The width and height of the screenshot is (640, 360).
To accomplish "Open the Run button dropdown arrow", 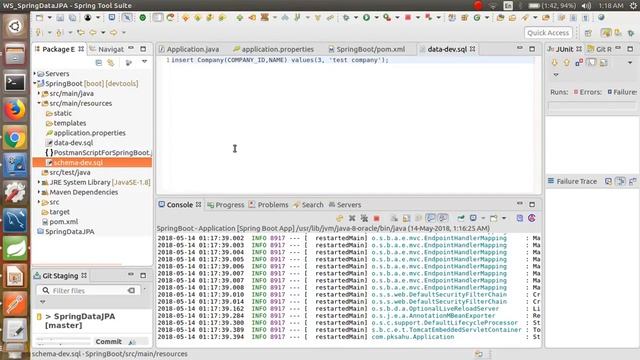I will pyautogui.click(x=376, y=18).
